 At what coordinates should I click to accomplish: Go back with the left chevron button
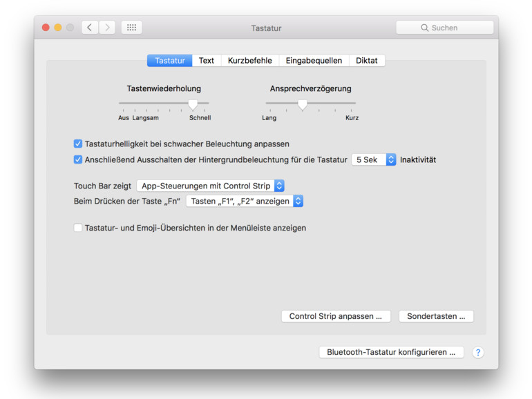coord(90,28)
